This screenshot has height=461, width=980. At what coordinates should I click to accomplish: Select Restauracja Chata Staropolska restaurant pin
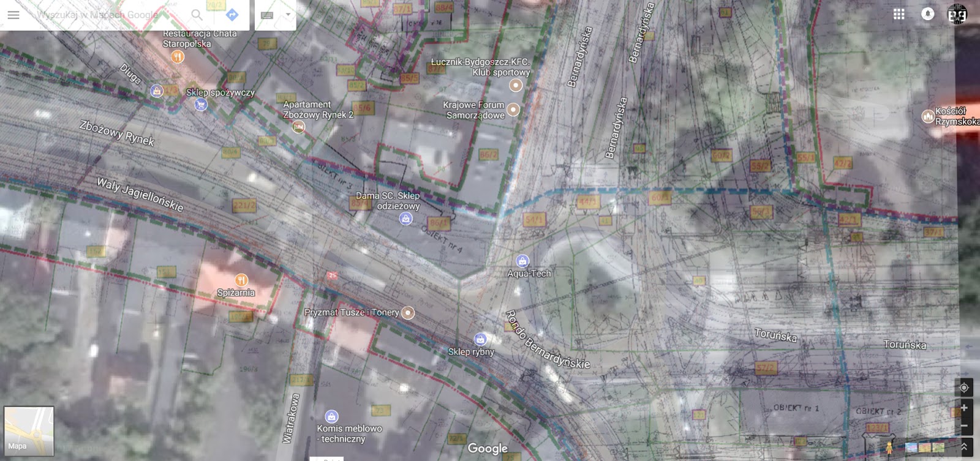(177, 57)
